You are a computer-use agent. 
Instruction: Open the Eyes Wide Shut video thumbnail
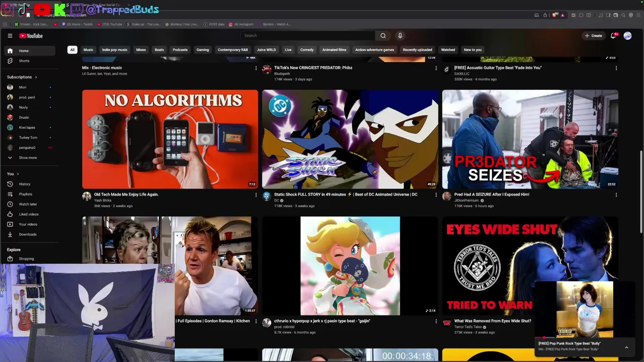point(530,266)
